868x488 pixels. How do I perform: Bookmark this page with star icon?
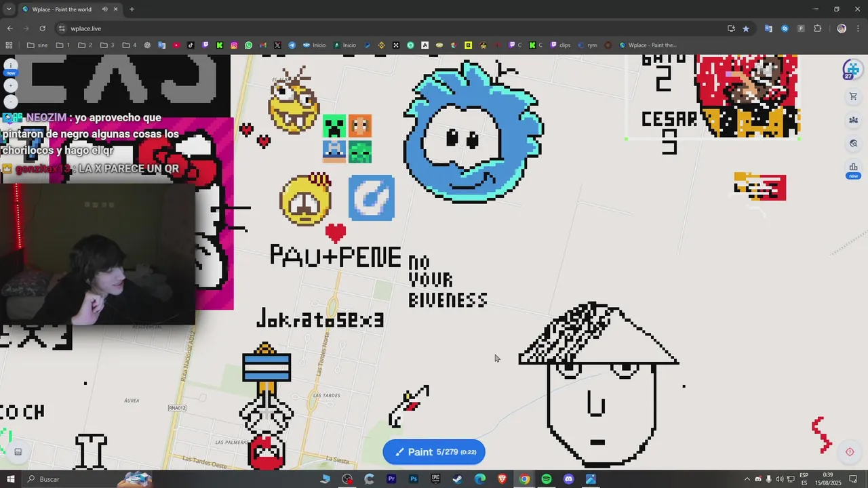pos(746,28)
